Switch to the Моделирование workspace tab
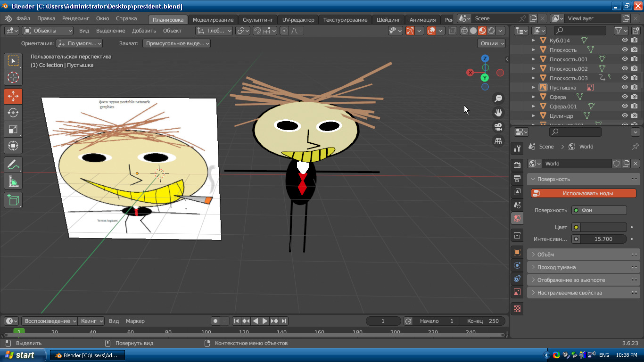Image resolution: width=644 pixels, height=362 pixels. click(213, 20)
